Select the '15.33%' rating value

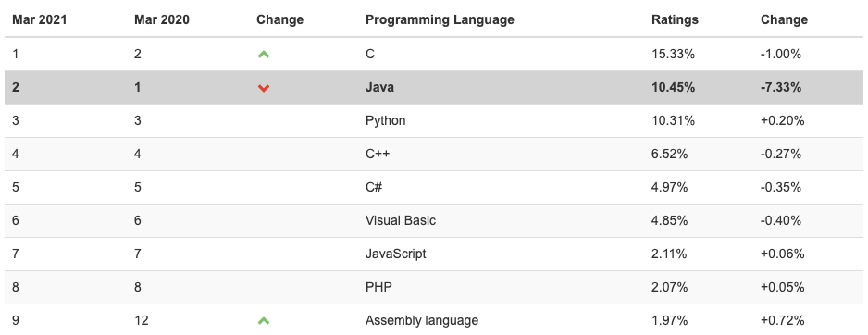coord(673,55)
